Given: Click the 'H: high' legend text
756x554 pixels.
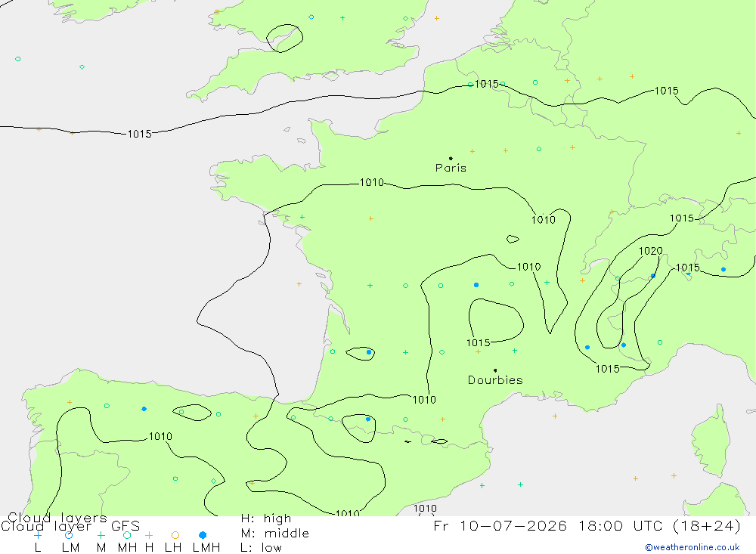Looking at the screenshot, I should click(265, 518).
